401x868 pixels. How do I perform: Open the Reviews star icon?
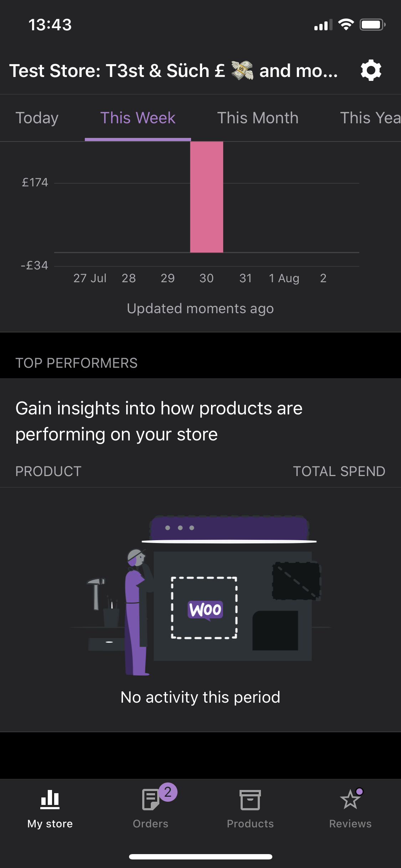[350, 799]
